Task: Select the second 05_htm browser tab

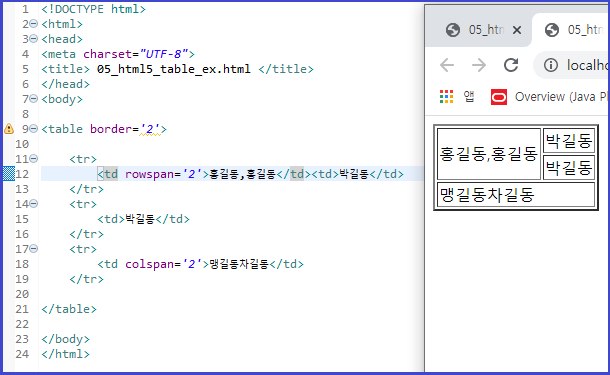Action: point(571,30)
